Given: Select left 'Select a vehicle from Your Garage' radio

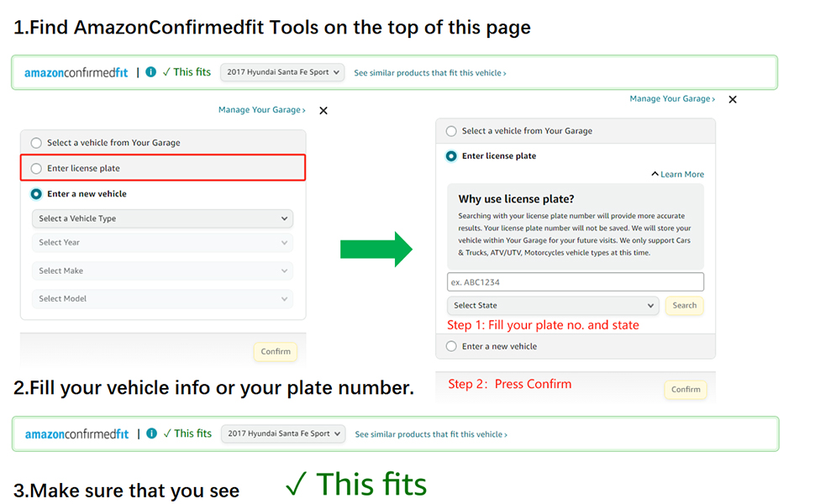Looking at the screenshot, I should click(36, 143).
